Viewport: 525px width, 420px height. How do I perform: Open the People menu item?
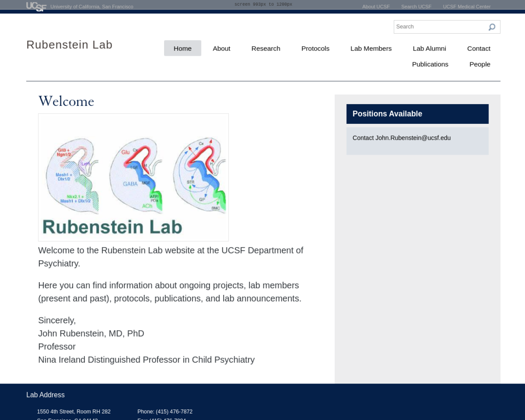pyautogui.click(x=480, y=64)
